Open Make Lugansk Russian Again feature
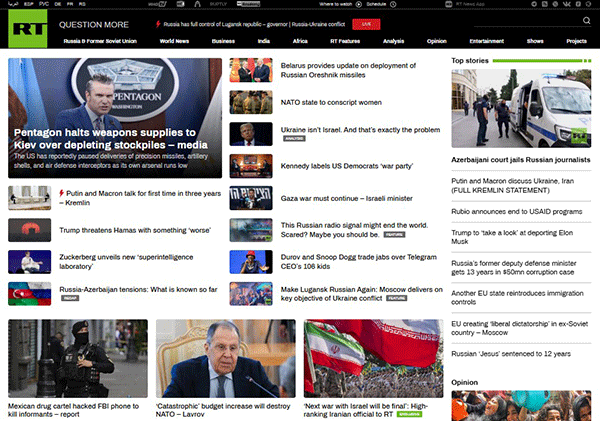The width and height of the screenshot is (600, 421). (x=362, y=294)
